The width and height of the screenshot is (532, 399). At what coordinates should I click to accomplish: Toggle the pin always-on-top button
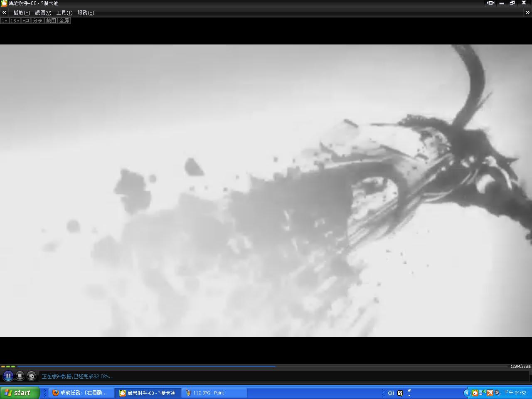tap(26, 20)
